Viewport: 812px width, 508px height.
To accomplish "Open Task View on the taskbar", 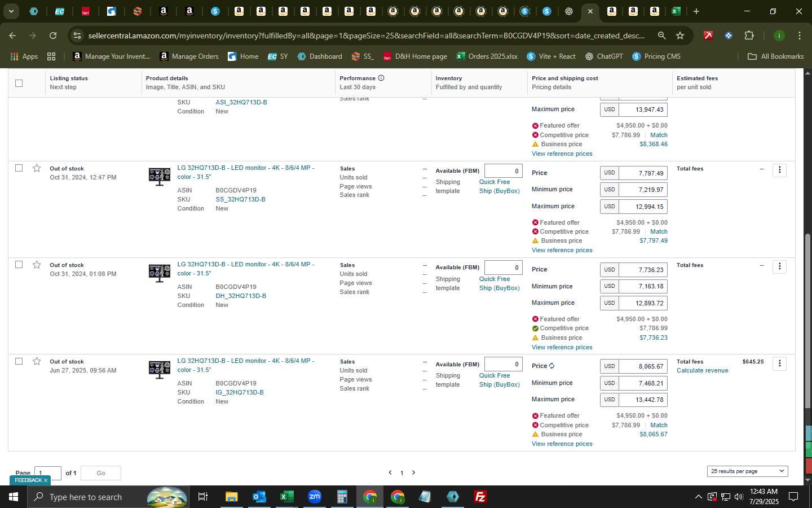I will (202, 497).
